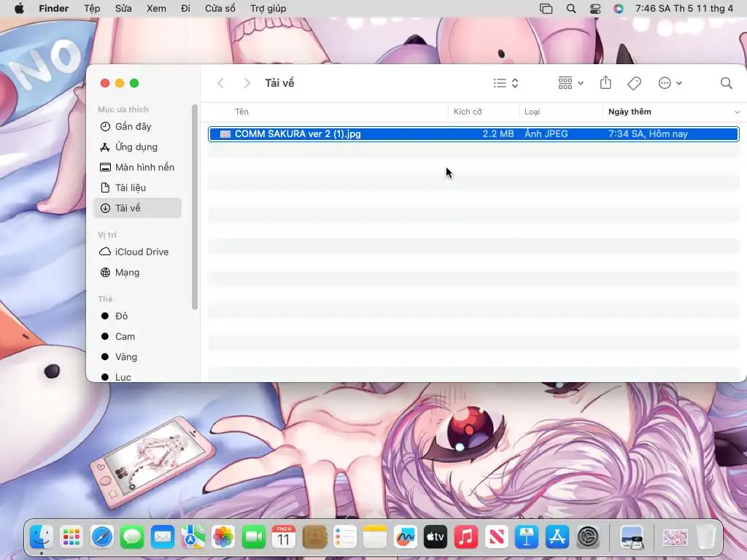The height and width of the screenshot is (560, 747).
Task: Open Stage Manager icon in menu bar
Action: click(546, 9)
